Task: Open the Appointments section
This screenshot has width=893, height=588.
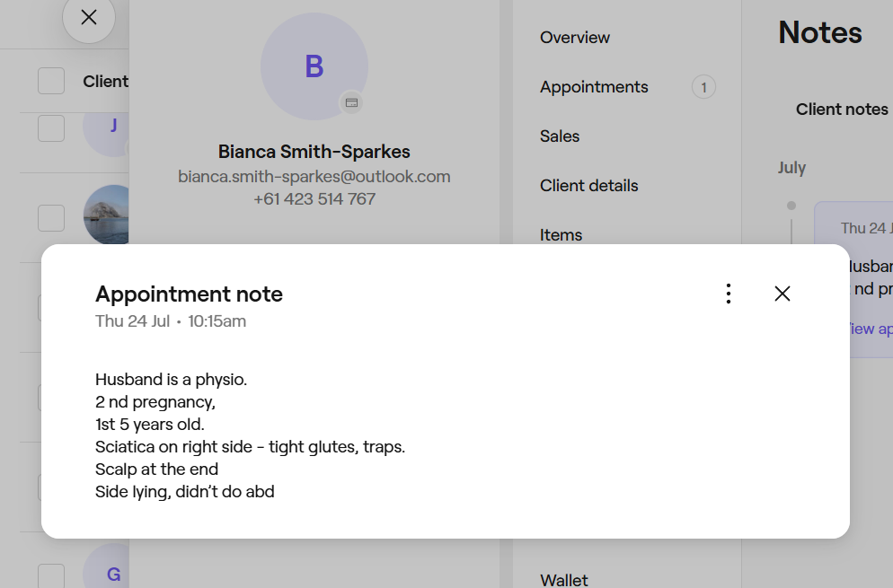Action: coord(594,87)
